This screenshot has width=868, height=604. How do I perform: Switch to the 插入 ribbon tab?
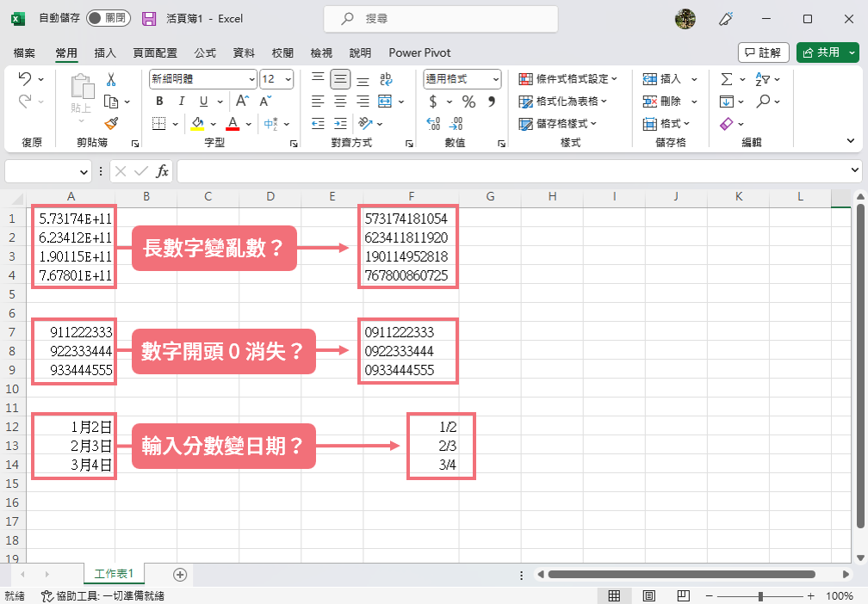point(104,52)
